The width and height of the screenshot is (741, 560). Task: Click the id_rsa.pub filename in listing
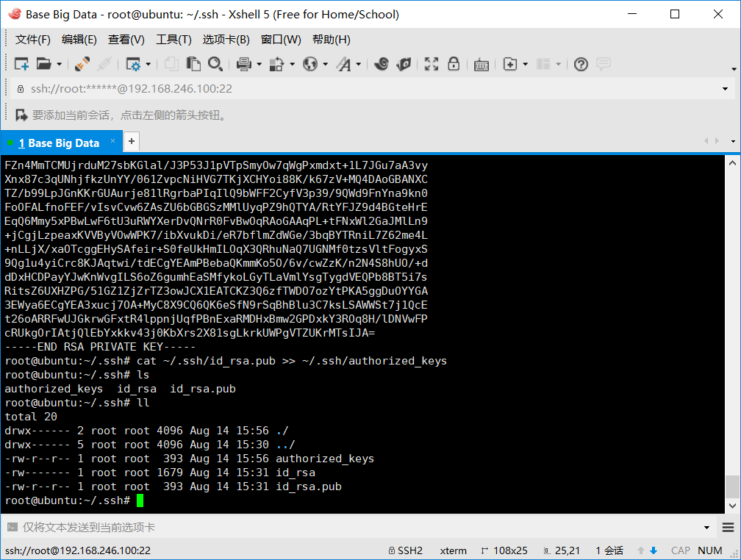point(309,487)
